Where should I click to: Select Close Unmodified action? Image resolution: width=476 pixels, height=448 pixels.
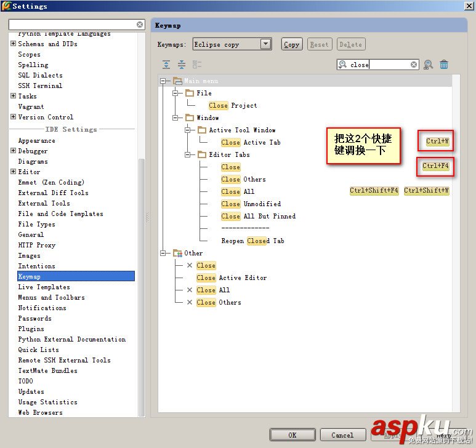pos(251,204)
